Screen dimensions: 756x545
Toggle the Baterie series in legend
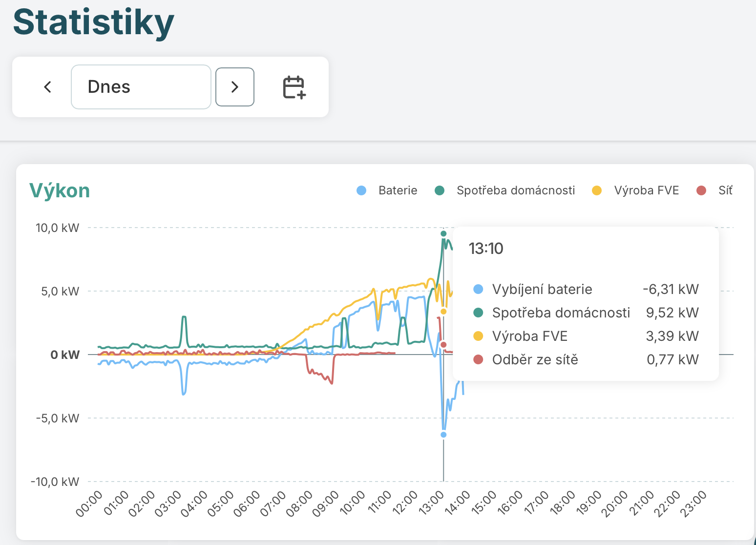pos(387,190)
